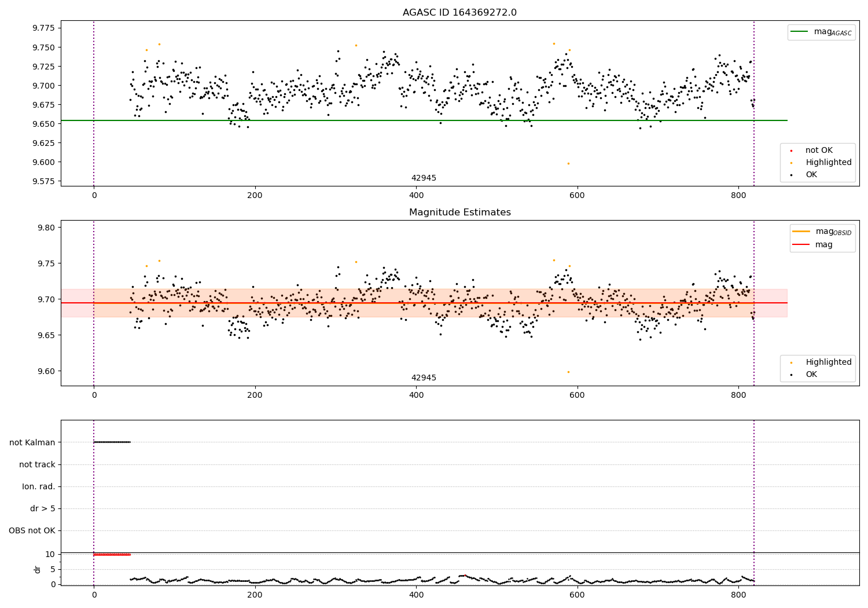Select the 9.625 y-axis tick label

click(x=43, y=143)
